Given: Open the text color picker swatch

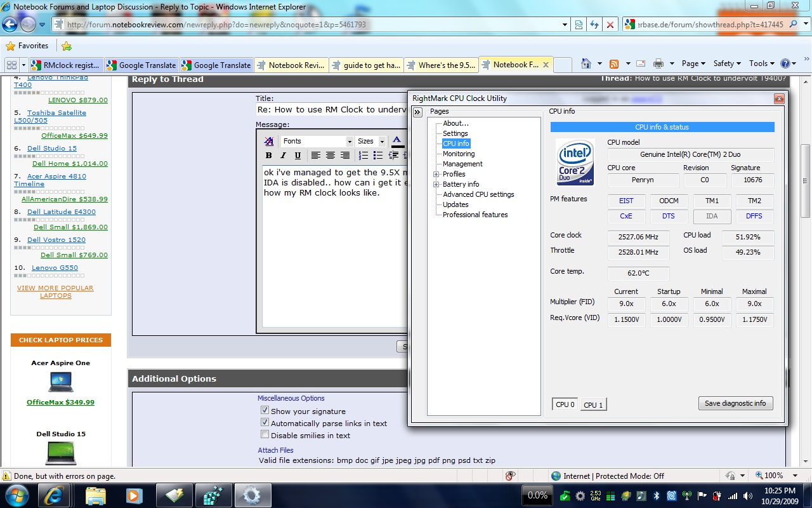Looking at the screenshot, I should click(x=397, y=141).
